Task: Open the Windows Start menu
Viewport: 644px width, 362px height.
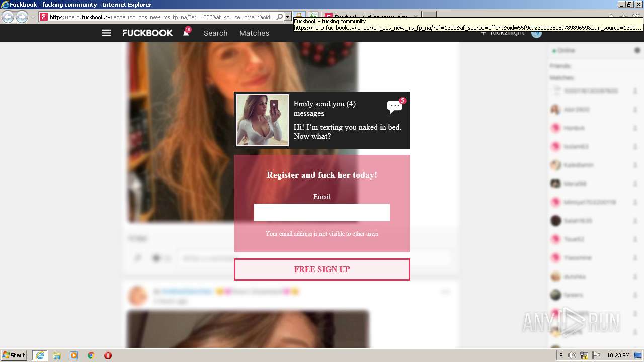Action: [14, 355]
